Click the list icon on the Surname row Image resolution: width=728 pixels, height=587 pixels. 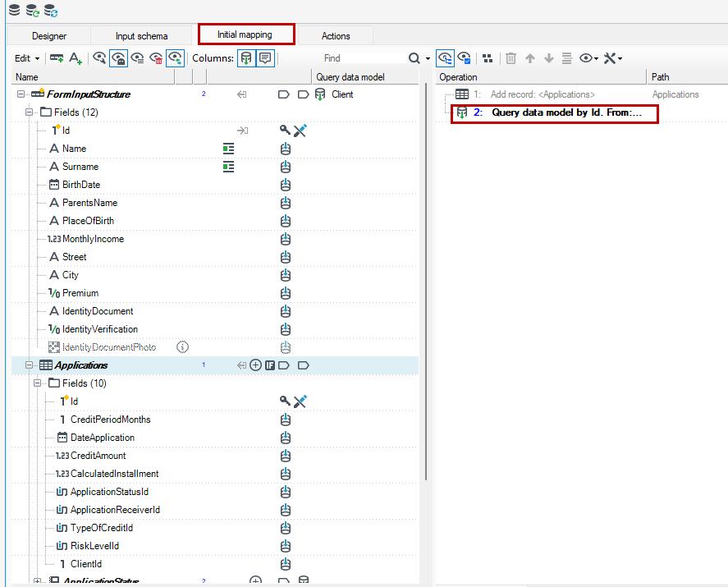[x=228, y=167]
